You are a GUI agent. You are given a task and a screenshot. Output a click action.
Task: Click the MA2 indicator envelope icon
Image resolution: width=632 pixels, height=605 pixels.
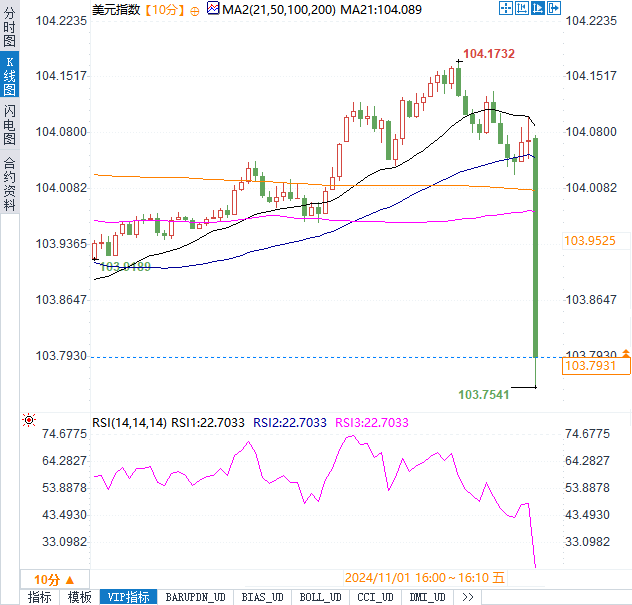point(212,9)
